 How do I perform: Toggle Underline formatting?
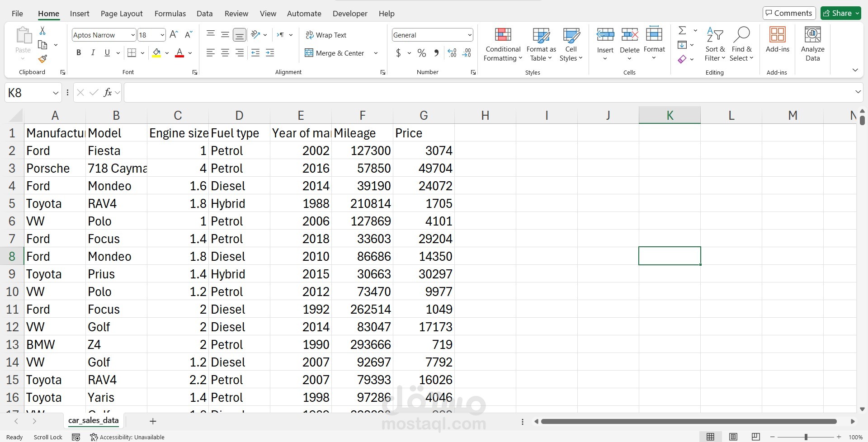[107, 53]
